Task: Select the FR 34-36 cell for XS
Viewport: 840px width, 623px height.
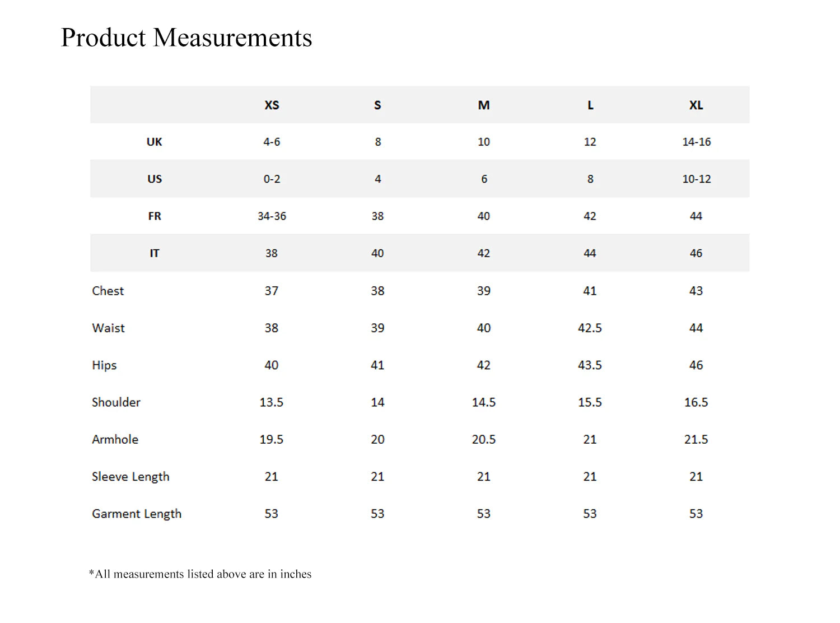Action: pos(272,216)
